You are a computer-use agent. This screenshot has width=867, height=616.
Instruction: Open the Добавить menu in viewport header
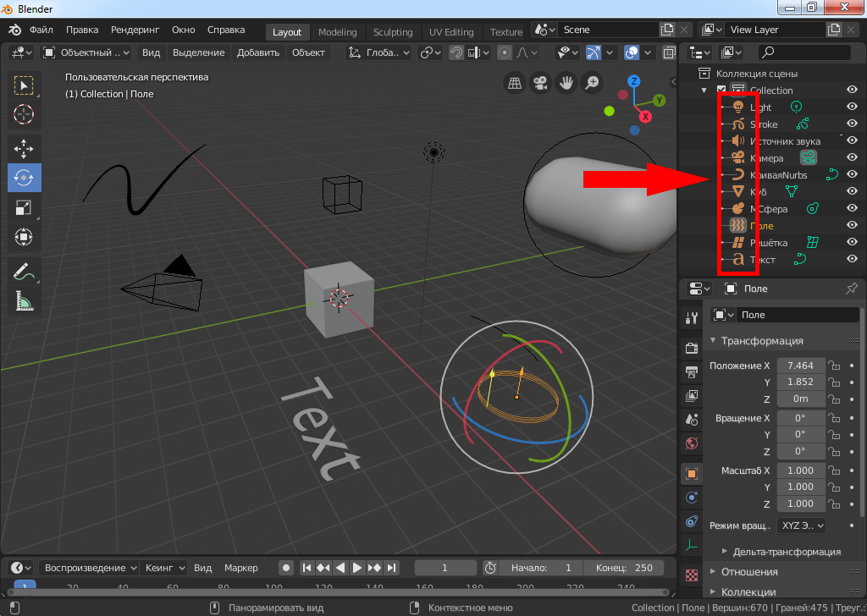(258, 52)
